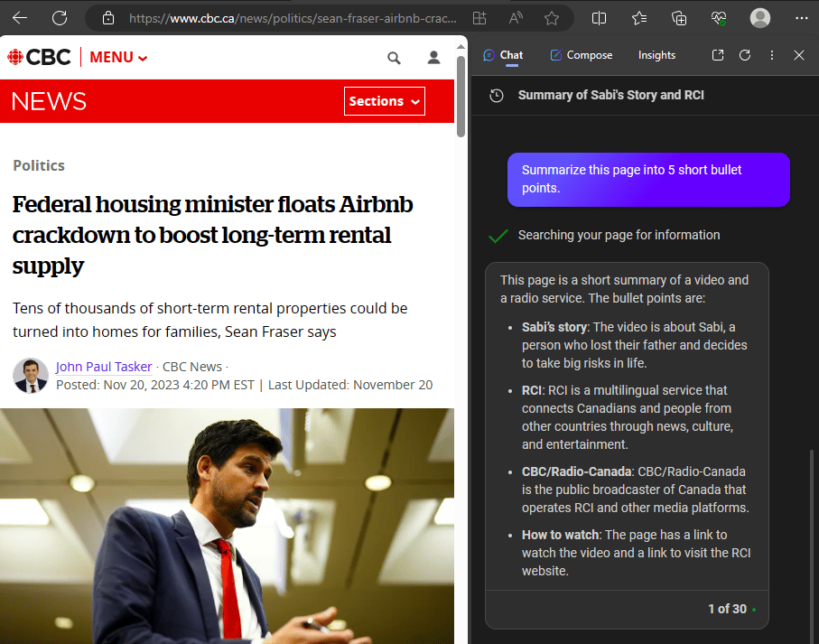Viewport: 819px width, 644px height.
Task: Refresh the Copilot sidebar
Action: tap(745, 55)
